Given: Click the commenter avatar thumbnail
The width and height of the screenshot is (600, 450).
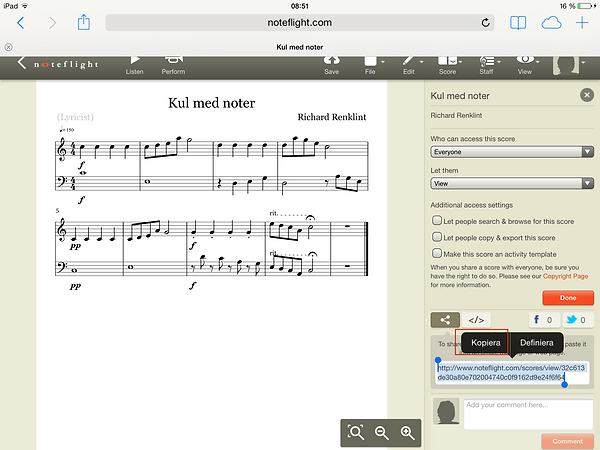Looking at the screenshot, I should click(446, 412).
